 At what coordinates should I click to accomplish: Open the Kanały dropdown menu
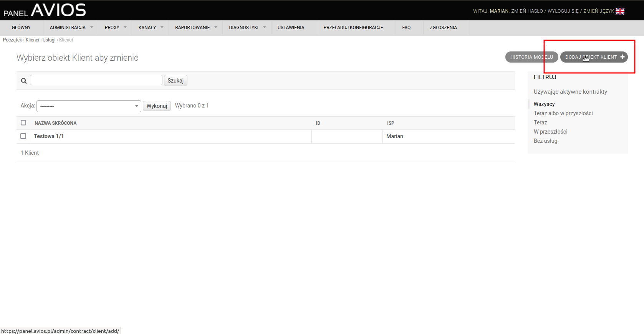tap(150, 28)
